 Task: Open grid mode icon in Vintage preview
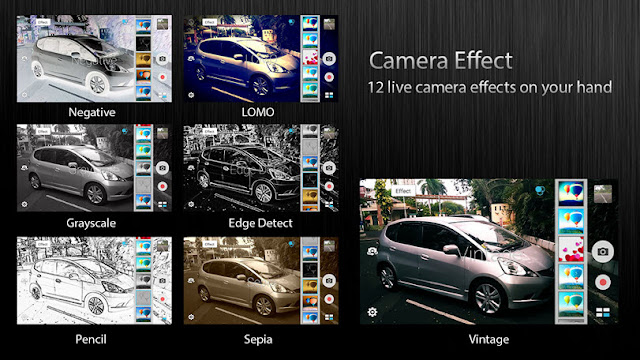click(603, 313)
